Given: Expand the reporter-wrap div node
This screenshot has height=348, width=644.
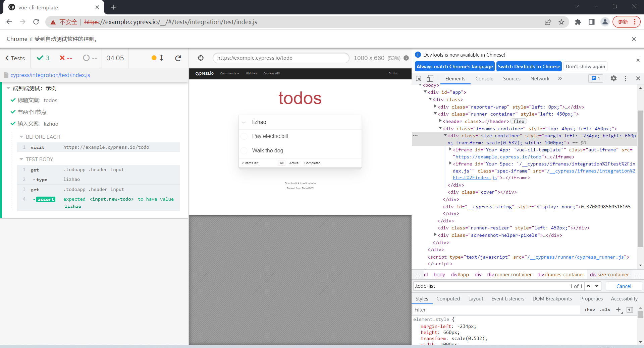Looking at the screenshot, I should [435, 107].
